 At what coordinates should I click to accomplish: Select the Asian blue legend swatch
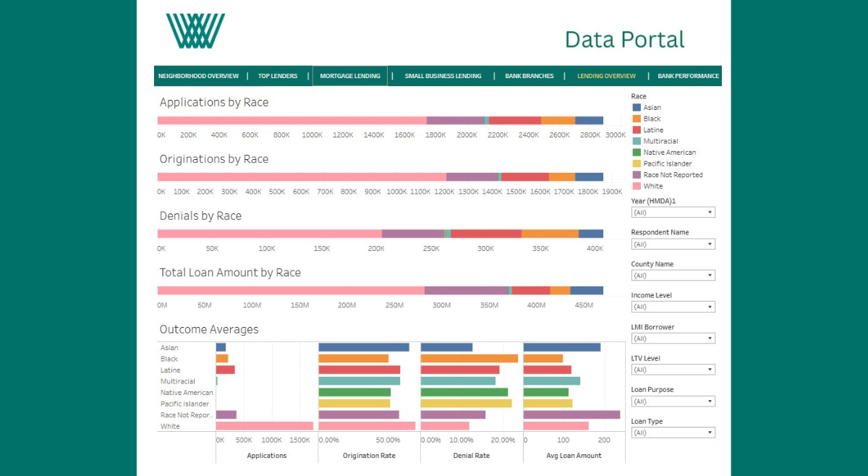[x=637, y=107]
